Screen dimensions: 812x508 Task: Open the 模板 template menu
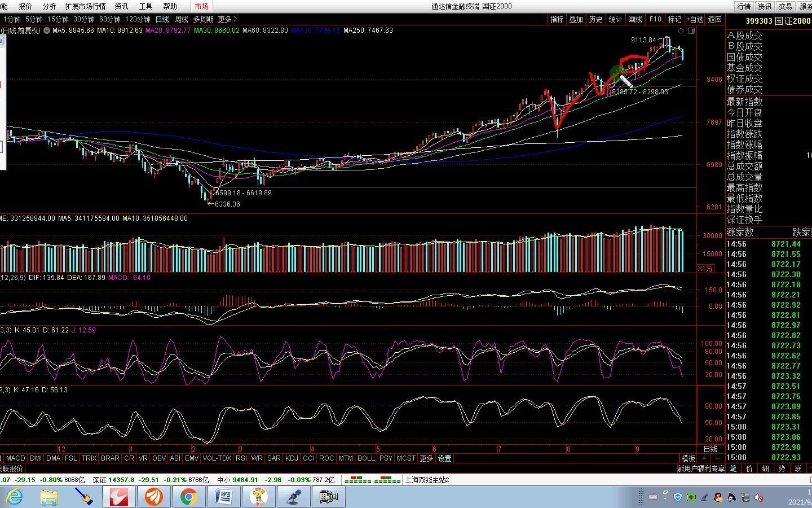point(689,458)
